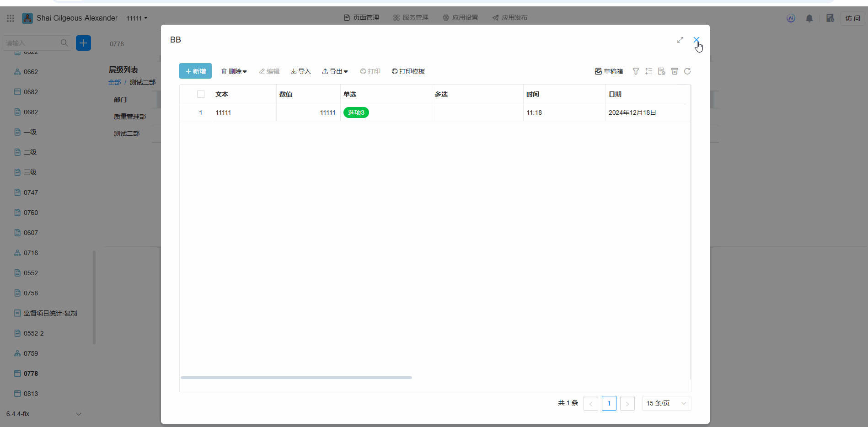
Task: Open the 打印模板 print template
Action: 408,71
